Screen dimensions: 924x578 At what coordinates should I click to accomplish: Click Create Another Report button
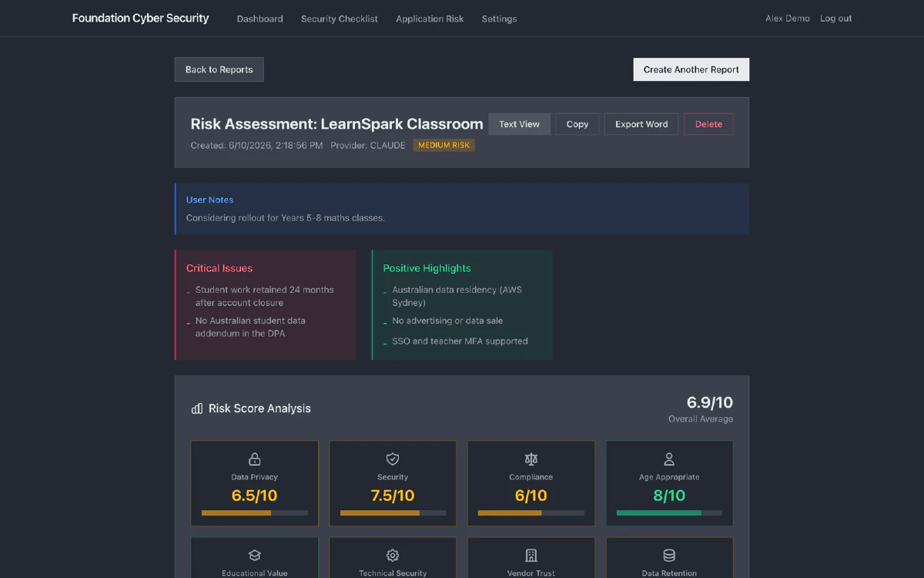pos(691,69)
